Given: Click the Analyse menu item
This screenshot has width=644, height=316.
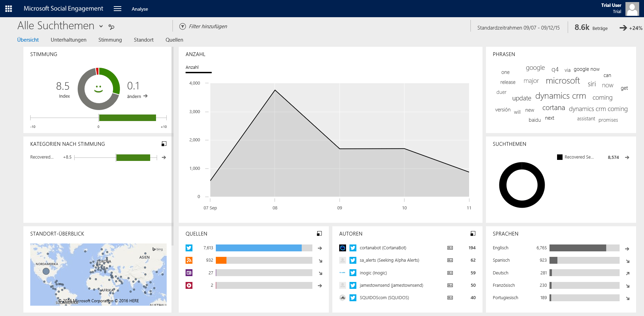Looking at the screenshot, I should pos(140,9).
